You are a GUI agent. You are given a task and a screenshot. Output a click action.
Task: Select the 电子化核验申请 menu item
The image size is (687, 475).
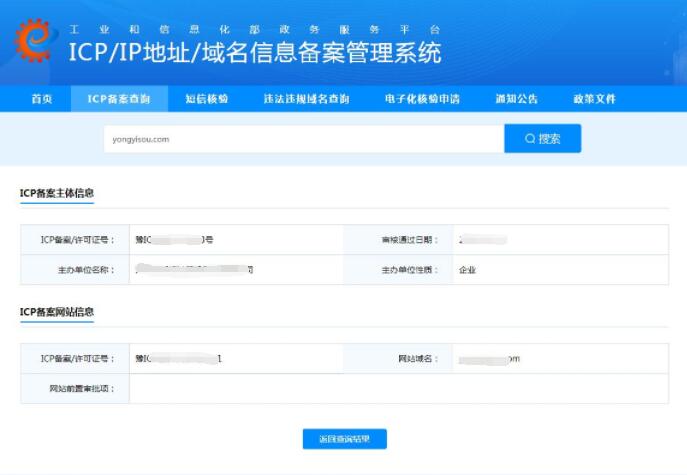(422, 99)
